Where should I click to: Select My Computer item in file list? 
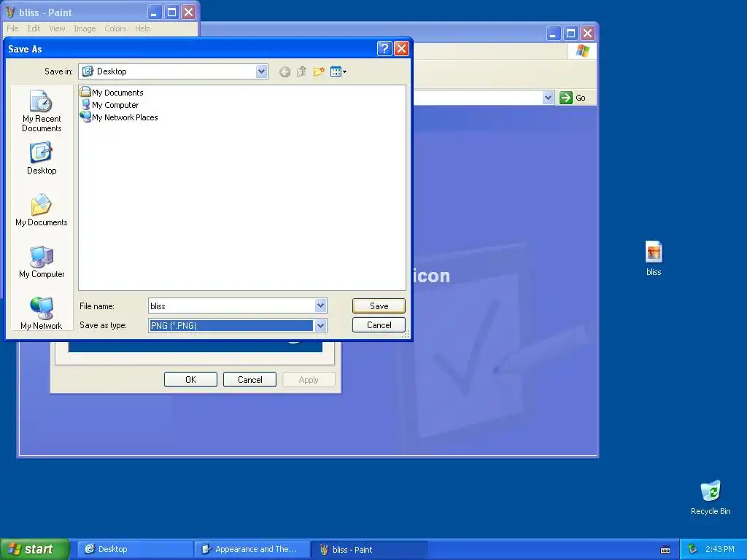110,105
